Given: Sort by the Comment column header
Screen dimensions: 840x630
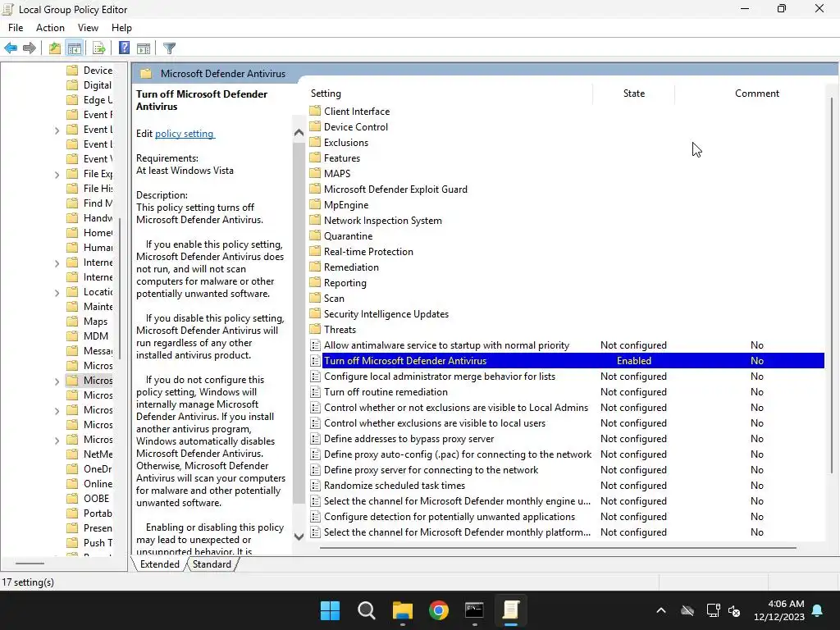Looking at the screenshot, I should [x=756, y=94].
